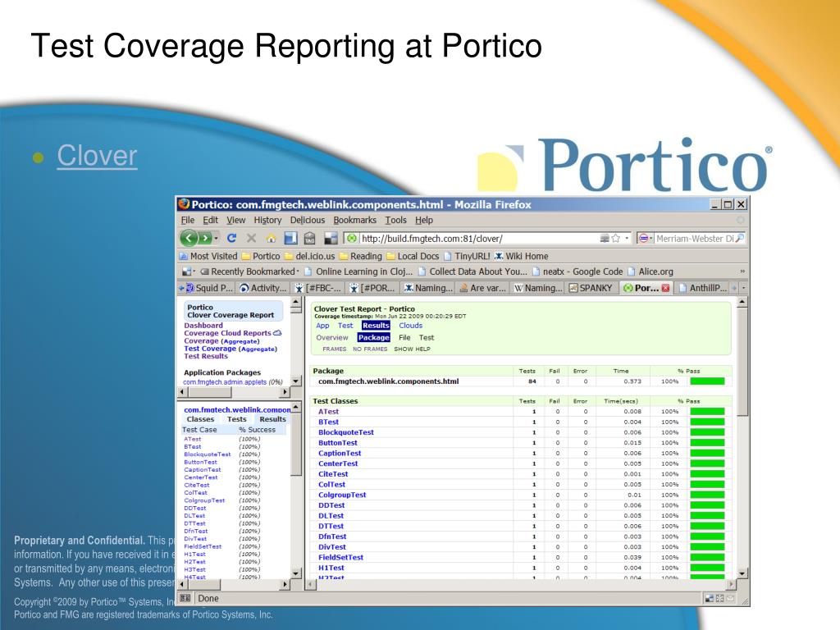
Task: Reload the page with refresh icon
Action: click(x=231, y=238)
